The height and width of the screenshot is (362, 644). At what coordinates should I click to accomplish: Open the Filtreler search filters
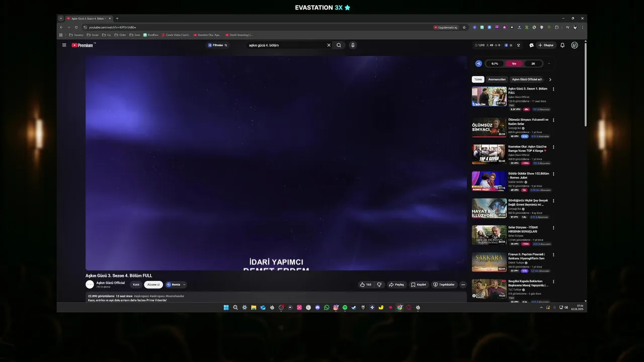pyautogui.click(x=217, y=45)
